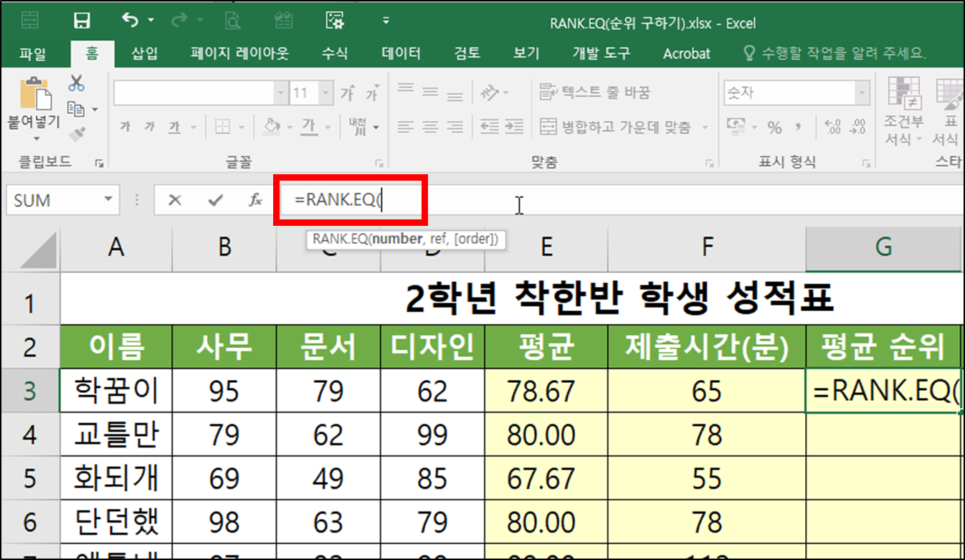Image resolution: width=965 pixels, height=560 pixels.
Task: Select cell with 78.67 average
Action: tap(546, 391)
